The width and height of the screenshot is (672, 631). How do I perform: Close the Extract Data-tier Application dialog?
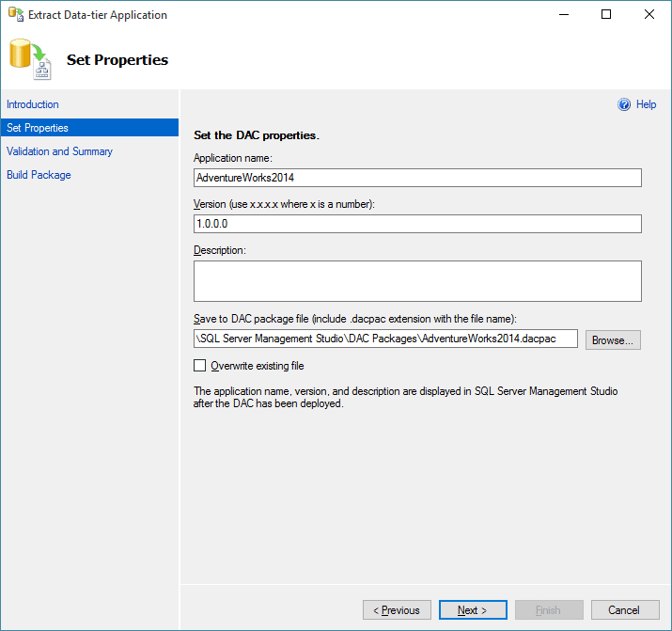(x=649, y=14)
